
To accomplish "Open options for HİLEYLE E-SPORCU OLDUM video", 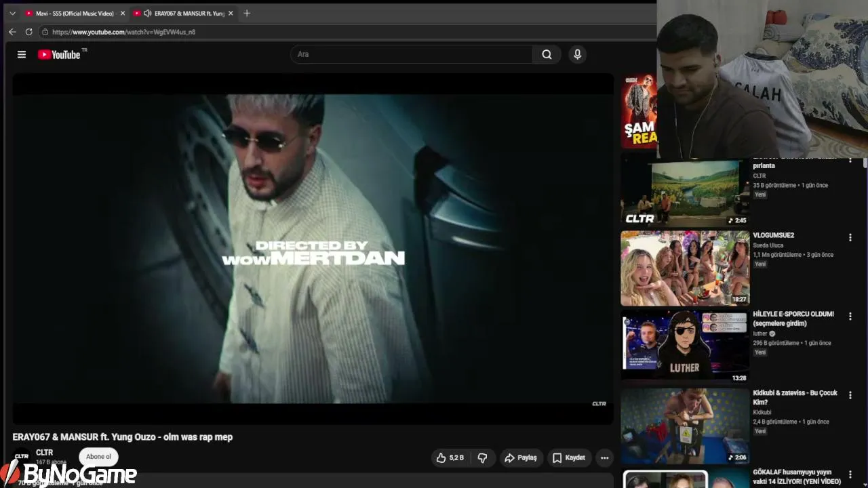I will click(850, 317).
